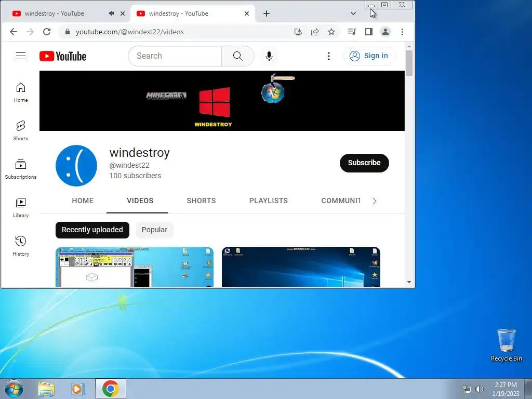Screen dimensions: 532x399
Task: Click the YouTube logo
Action: pyautogui.click(x=63, y=56)
